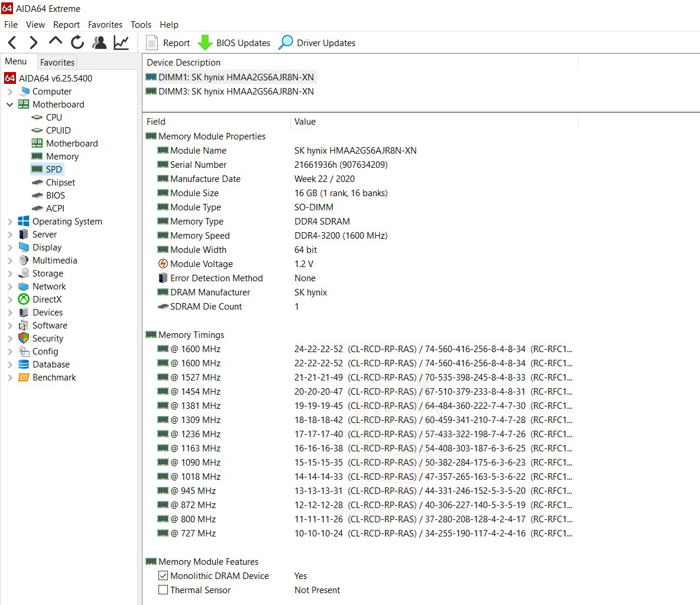Expand the DirectX tree node
The width and height of the screenshot is (700, 605).
(x=10, y=300)
